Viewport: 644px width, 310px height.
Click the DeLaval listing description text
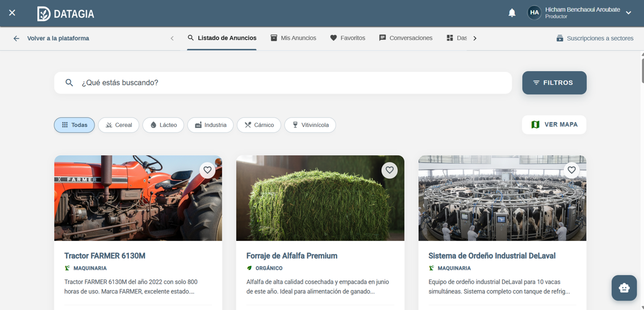pyautogui.click(x=499, y=287)
